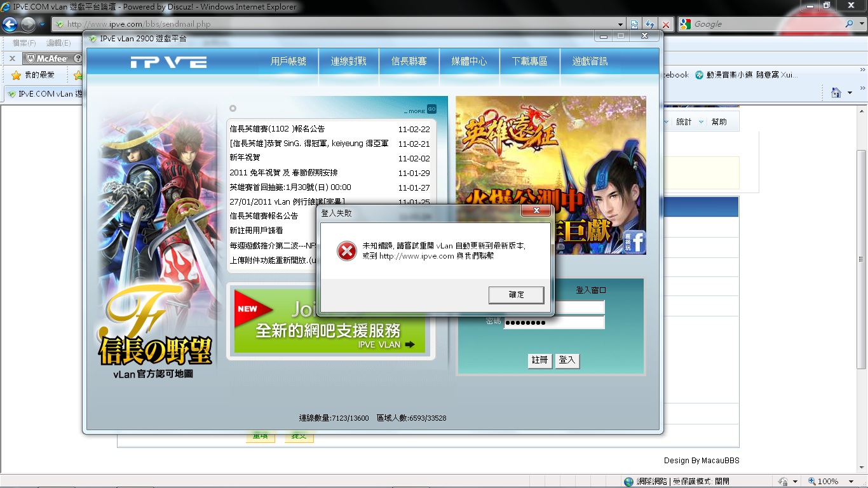This screenshot has height=488, width=868.
Task: Click the compatibility view icon in address bar
Action: 635,24
